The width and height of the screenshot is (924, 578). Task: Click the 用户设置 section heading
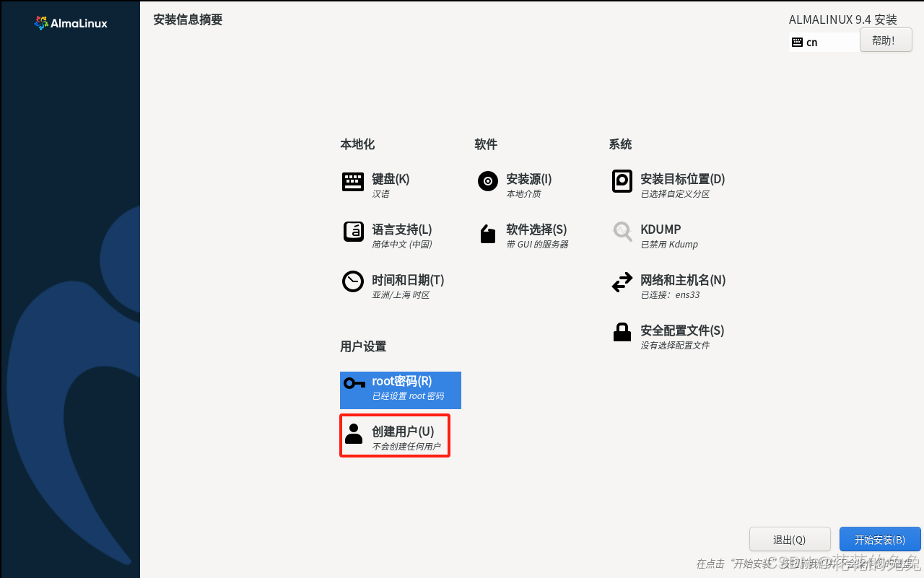pos(363,346)
